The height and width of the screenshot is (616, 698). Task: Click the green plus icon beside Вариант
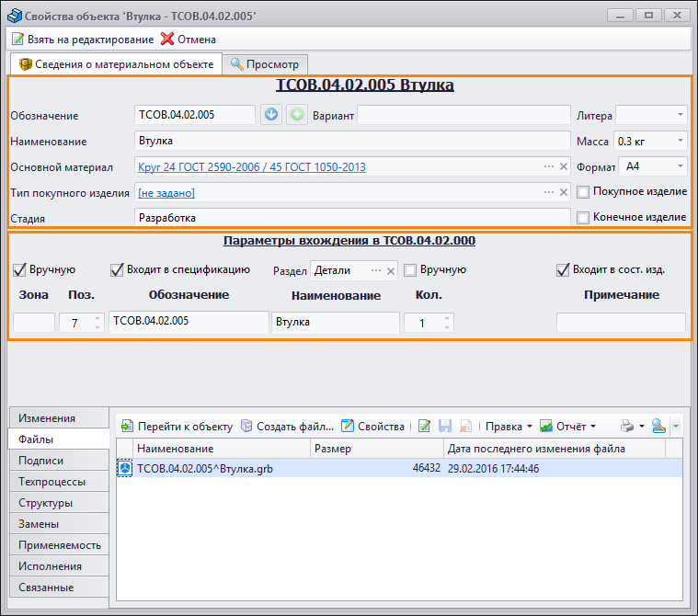coord(296,115)
